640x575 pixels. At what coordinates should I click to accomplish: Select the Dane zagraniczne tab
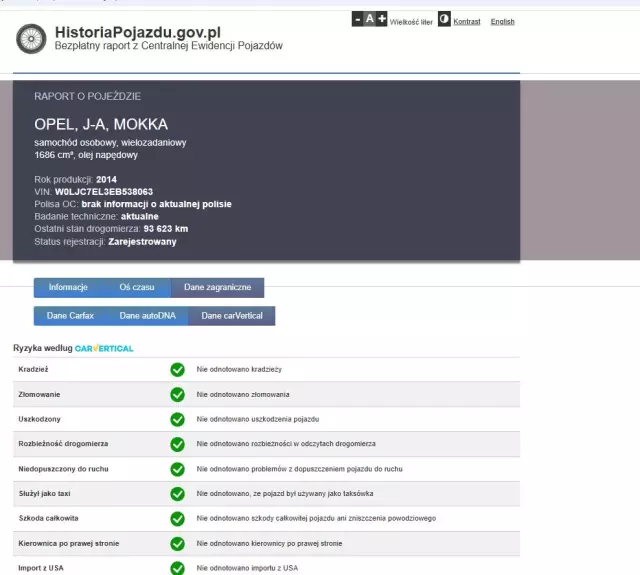pos(217,287)
